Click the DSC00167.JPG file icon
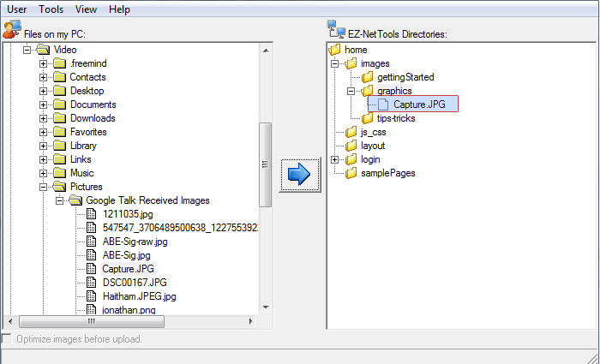The height and width of the screenshot is (364, 600). 93,283
